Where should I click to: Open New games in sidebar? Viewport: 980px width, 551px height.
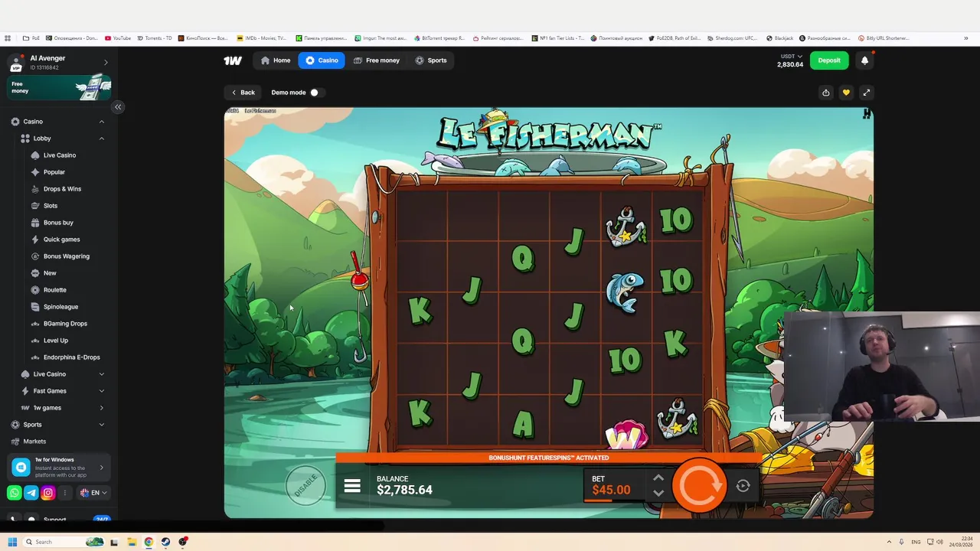pyautogui.click(x=50, y=273)
